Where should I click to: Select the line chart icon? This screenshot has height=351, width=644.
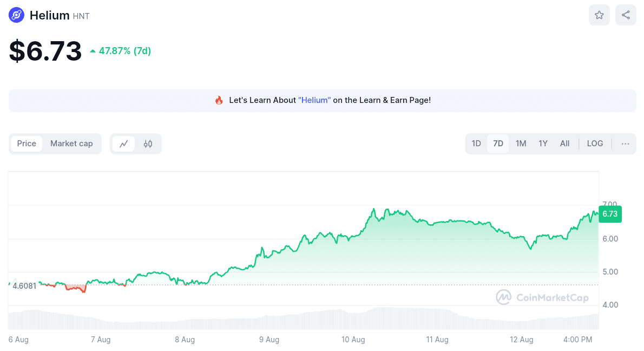tap(124, 144)
